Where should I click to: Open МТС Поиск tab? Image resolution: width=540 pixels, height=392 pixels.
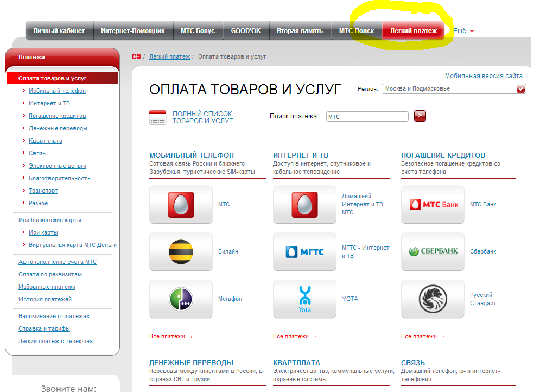(x=357, y=31)
